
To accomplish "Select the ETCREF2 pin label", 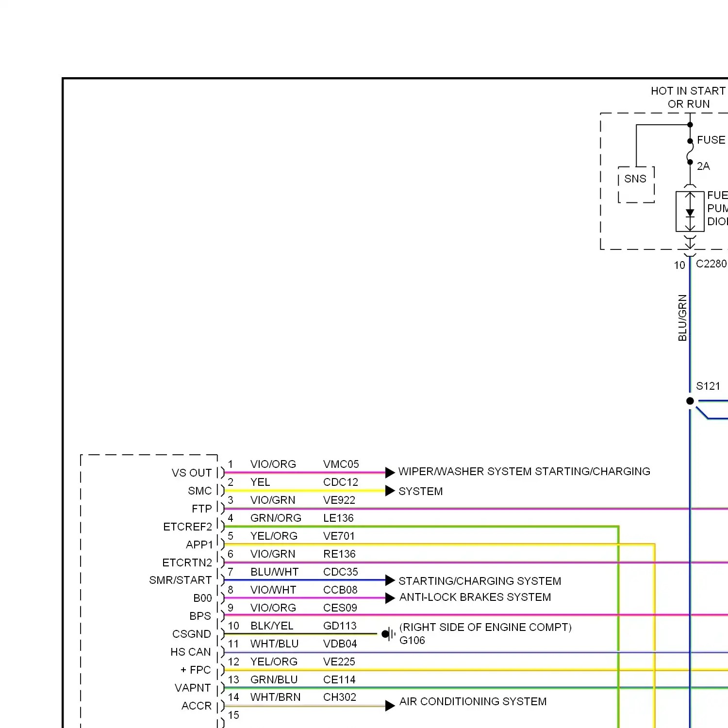I will 188,527.
